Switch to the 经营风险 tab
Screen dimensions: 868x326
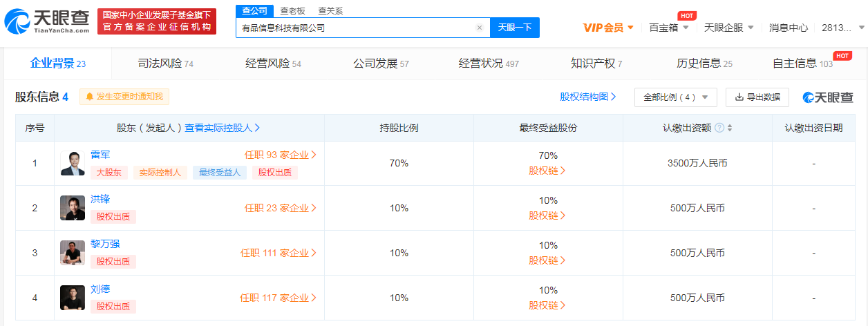[x=273, y=64]
